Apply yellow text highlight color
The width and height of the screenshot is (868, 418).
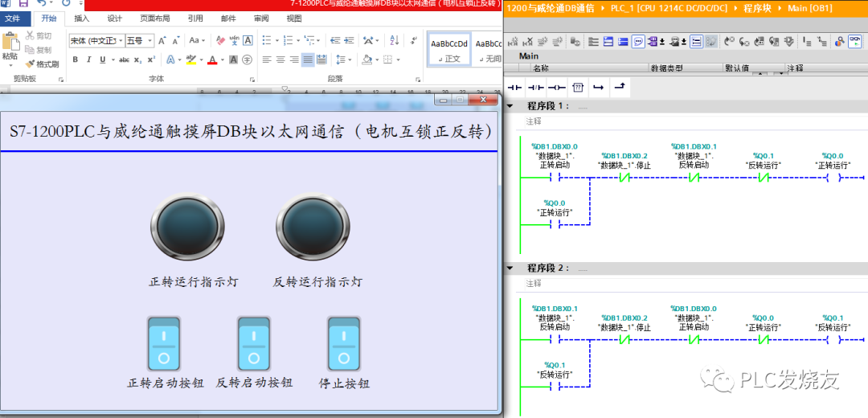point(191,59)
